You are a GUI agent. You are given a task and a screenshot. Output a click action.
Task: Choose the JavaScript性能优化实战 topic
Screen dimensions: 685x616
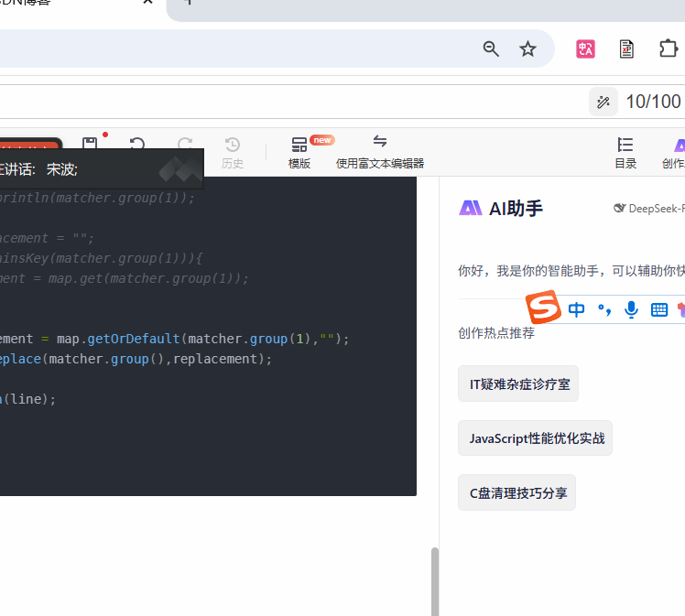(535, 438)
